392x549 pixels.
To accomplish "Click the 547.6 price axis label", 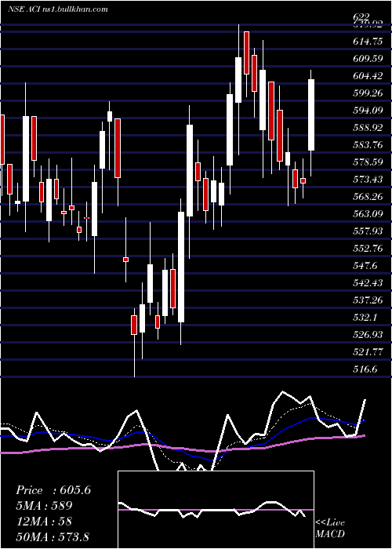I will (365, 266).
